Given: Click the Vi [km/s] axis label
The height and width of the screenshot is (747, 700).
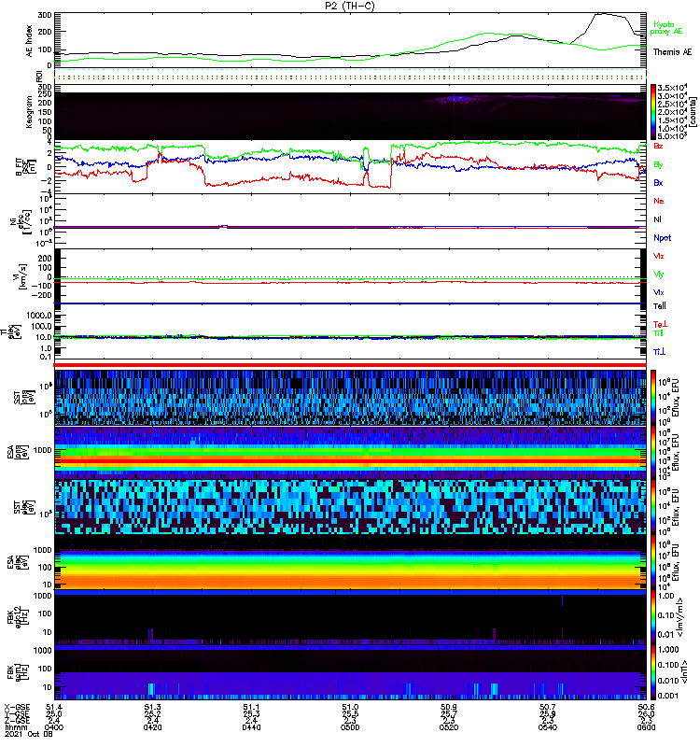Looking at the screenshot, I should click(22, 275).
